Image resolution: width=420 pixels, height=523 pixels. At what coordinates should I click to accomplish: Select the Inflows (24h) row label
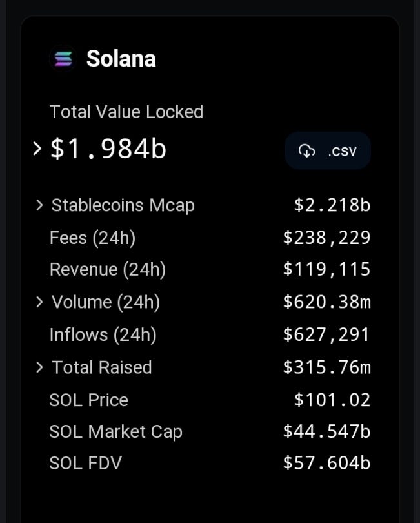tap(103, 334)
